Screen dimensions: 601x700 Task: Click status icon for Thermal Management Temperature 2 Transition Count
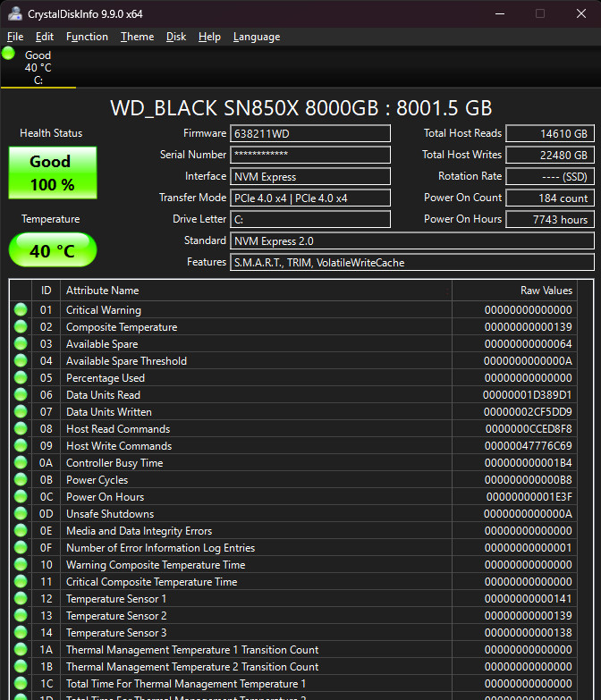[21, 666]
